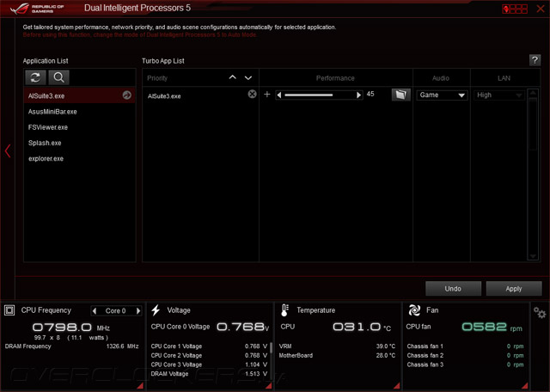The height and width of the screenshot is (392, 550).
Task: Click Turbo App List scrollbar up arrow
Action: click(533, 93)
